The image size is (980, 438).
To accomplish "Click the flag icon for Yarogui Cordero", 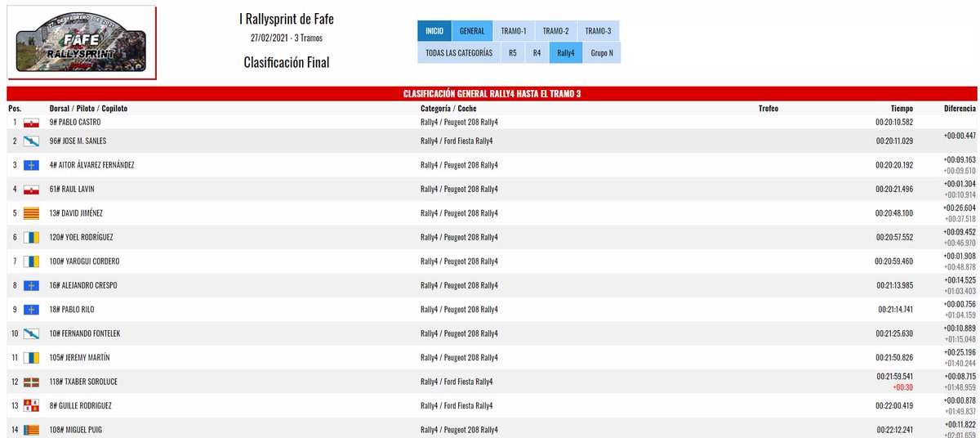I will (30, 261).
